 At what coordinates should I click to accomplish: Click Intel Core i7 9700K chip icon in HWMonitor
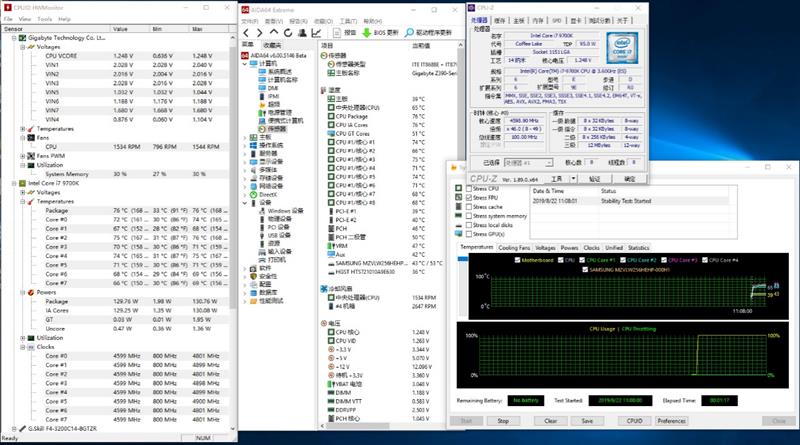point(22,183)
